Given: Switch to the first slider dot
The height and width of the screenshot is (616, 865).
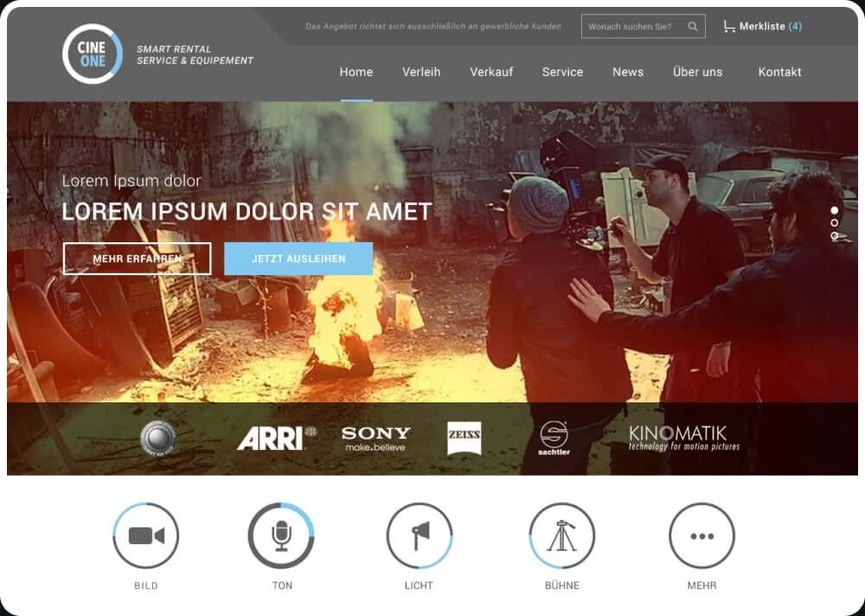Looking at the screenshot, I should tap(835, 210).
